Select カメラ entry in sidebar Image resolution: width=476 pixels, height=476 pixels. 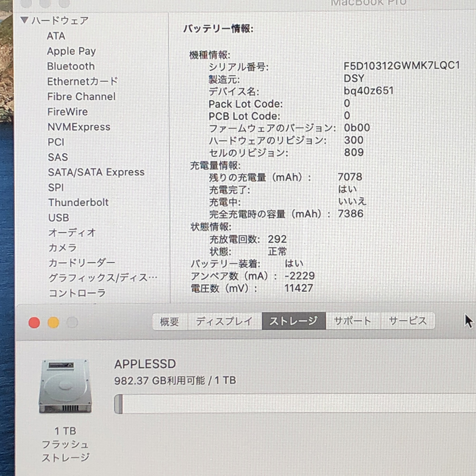(63, 248)
